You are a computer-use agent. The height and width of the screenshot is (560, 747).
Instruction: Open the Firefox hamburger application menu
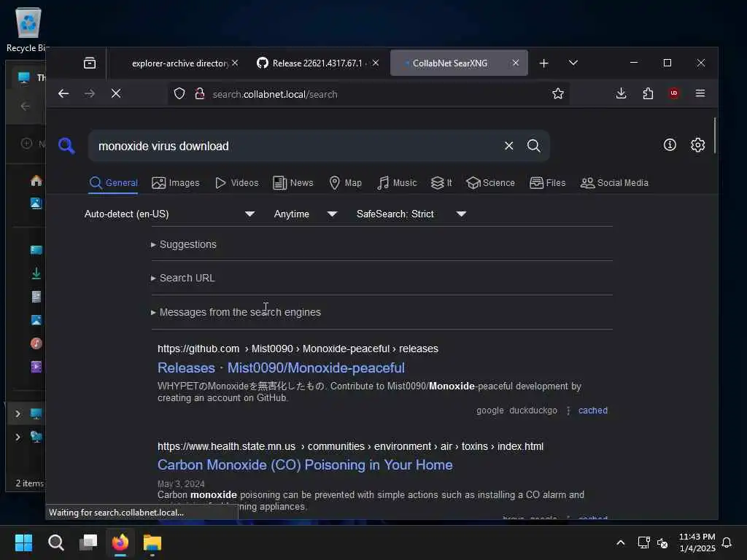pyautogui.click(x=700, y=93)
